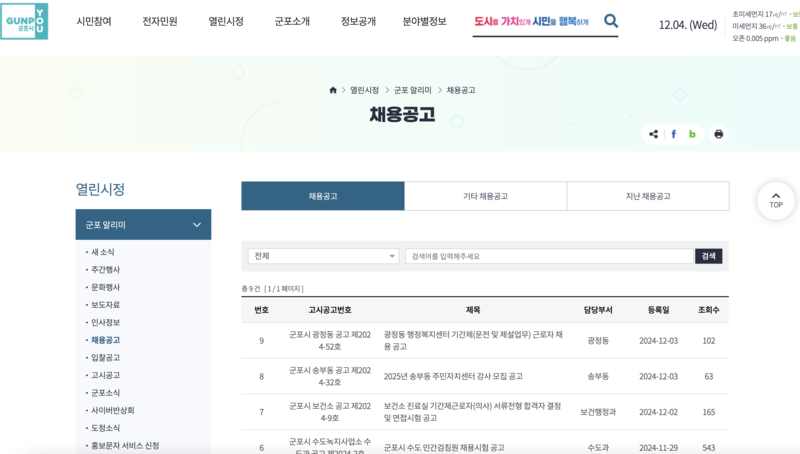Open 주간행사 in sidebar
Screen dimensions: 800x454
tap(106, 269)
